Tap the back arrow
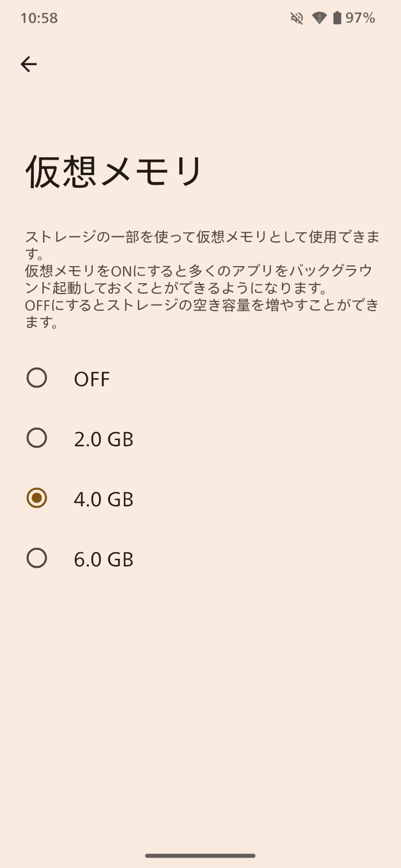Viewport: 401px width, 868px height. 29,64
